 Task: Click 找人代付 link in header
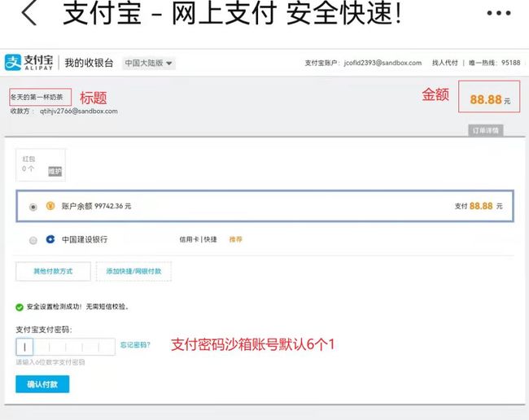445,63
